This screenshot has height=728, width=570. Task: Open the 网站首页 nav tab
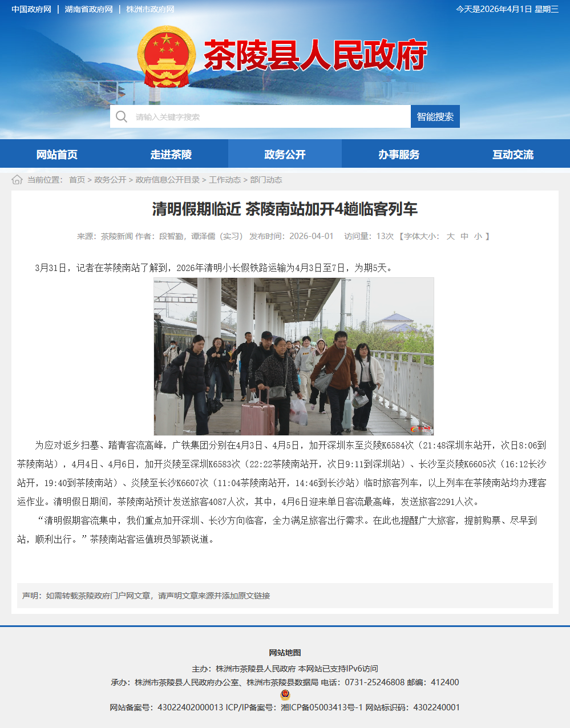[x=57, y=154]
